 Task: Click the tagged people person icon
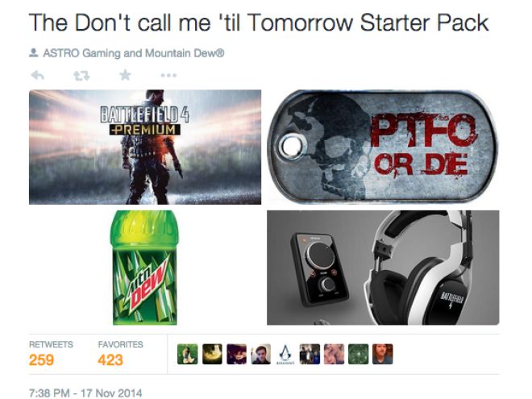click(34, 53)
